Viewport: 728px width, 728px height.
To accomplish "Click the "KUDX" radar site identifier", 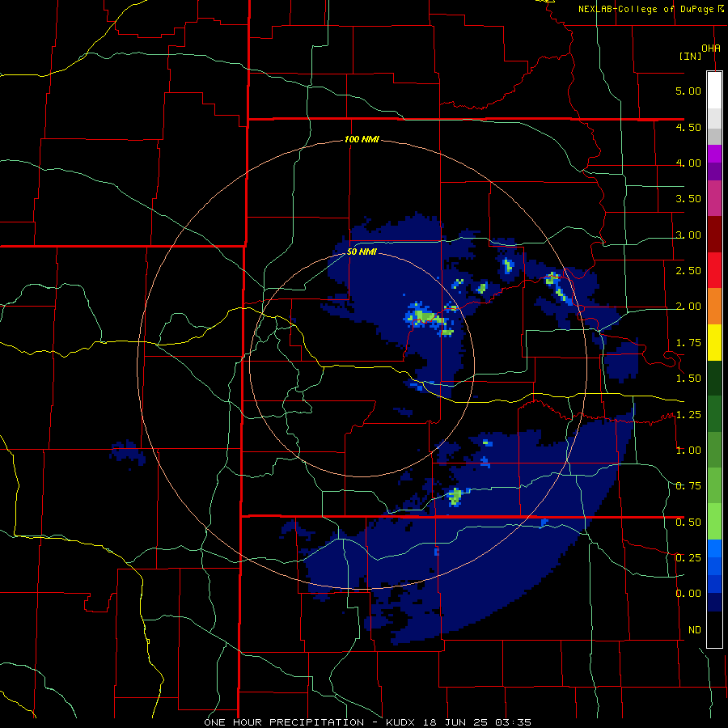I will 403,722.
